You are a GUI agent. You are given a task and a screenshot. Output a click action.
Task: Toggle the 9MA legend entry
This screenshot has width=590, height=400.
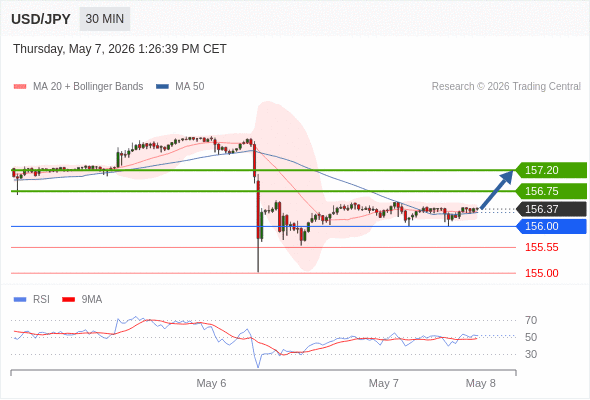point(82,300)
